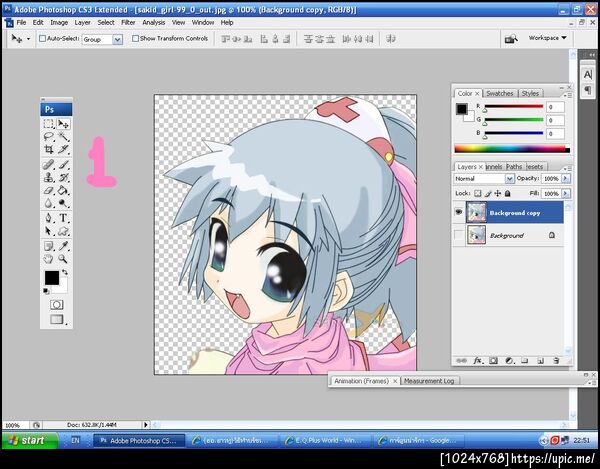The width and height of the screenshot is (600, 469).
Task: Show the Background layer
Action: pyautogui.click(x=458, y=235)
